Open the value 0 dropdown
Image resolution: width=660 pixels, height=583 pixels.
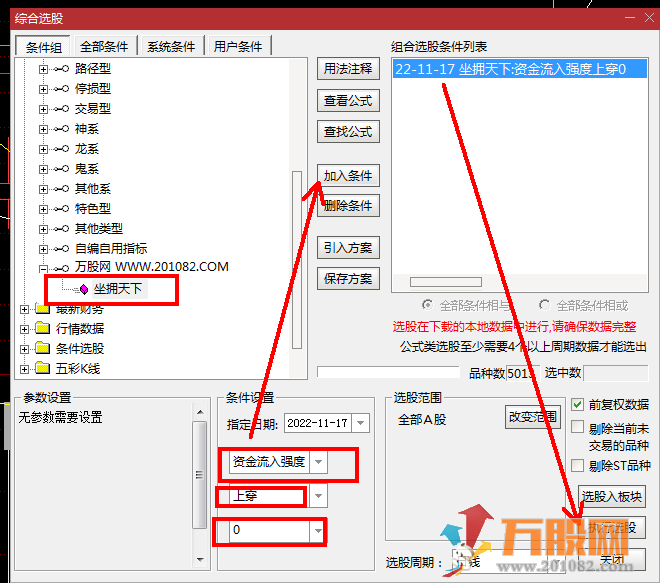(318, 530)
